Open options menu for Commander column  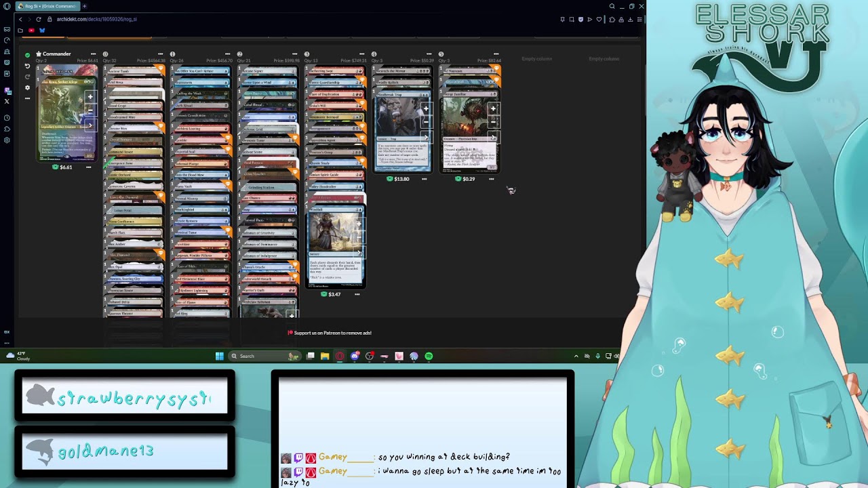(94, 54)
